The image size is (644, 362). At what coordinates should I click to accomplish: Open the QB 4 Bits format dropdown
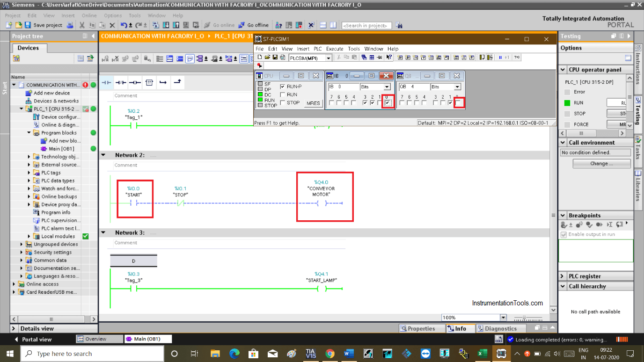tap(458, 87)
